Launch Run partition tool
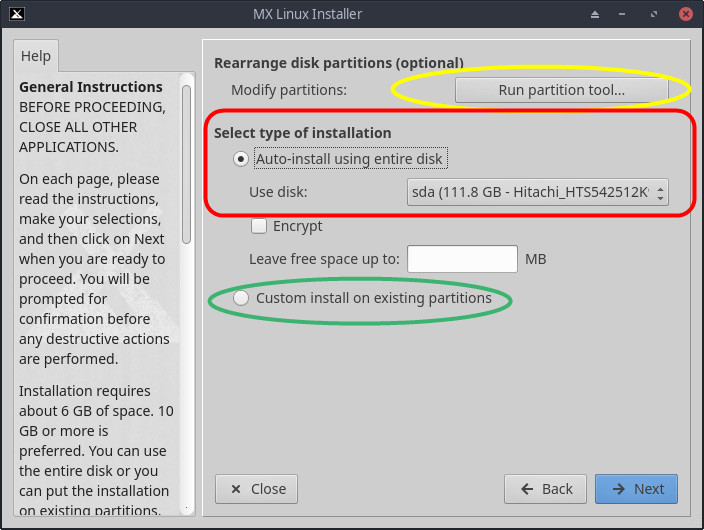 [x=561, y=90]
